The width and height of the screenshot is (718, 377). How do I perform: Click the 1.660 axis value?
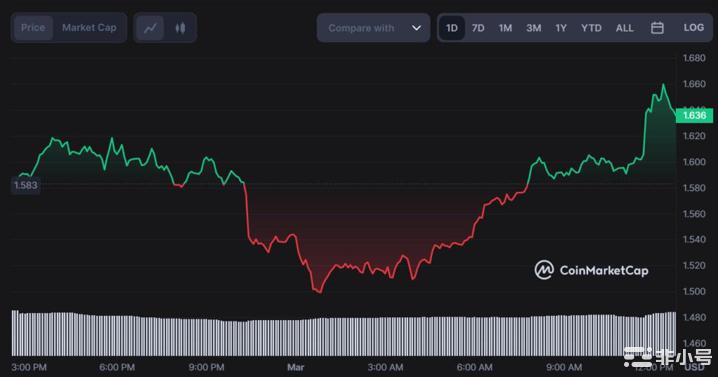(x=694, y=84)
